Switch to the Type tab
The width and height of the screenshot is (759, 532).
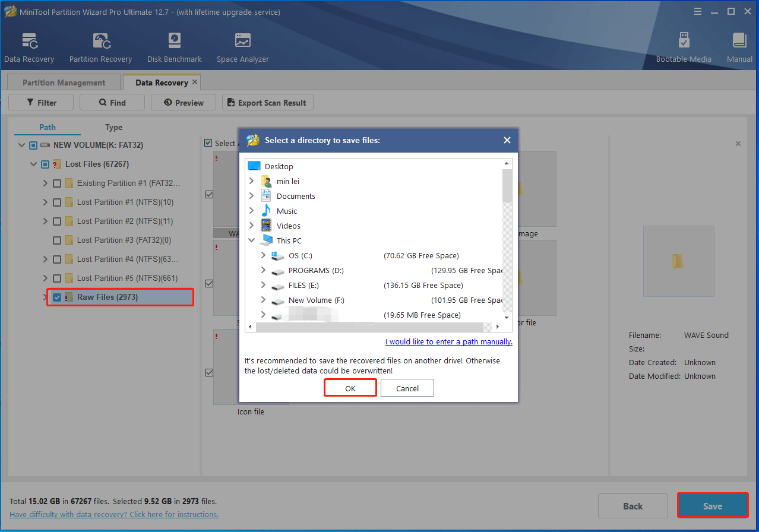pyautogui.click(x=113, y=127)
